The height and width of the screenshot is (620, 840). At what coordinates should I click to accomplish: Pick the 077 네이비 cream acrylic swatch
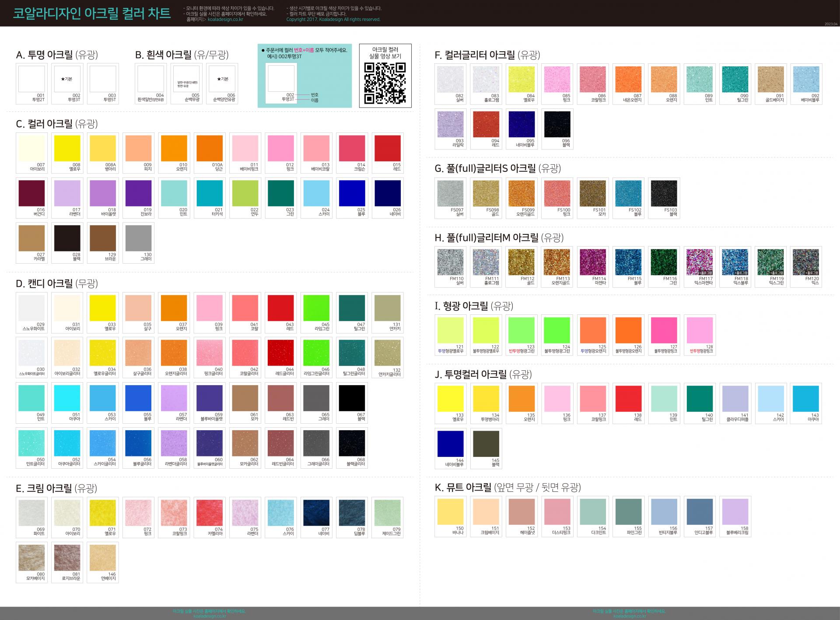316,513
